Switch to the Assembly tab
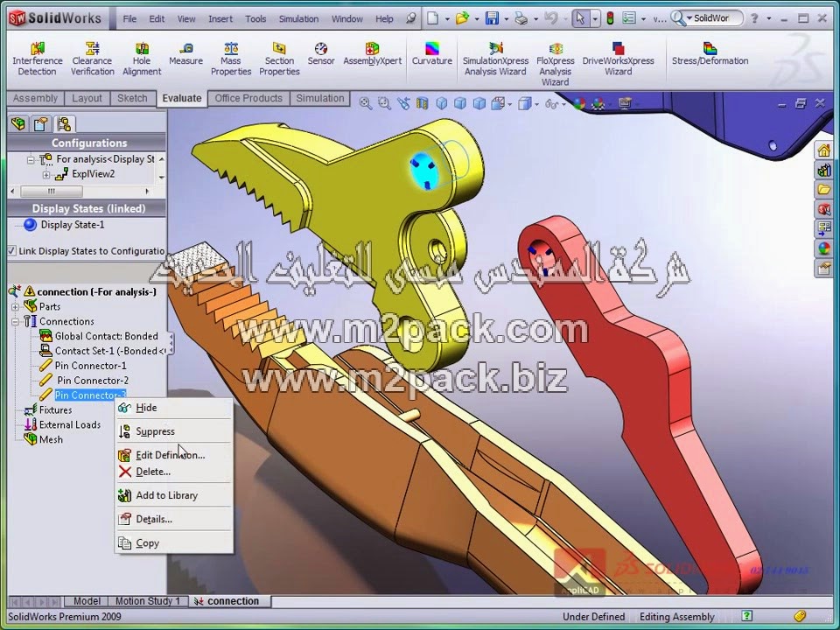This screenshot has height=630, width=840. pyautogui.click(x=35, y=99)
